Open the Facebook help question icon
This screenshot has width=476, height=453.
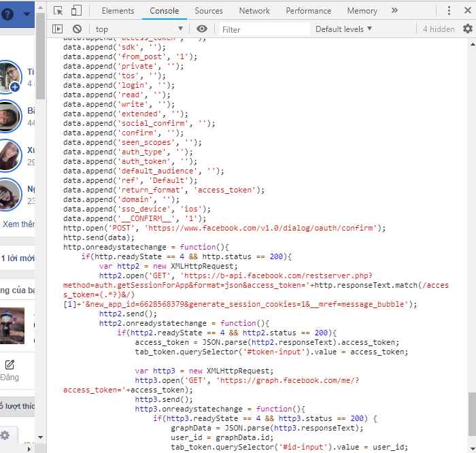(7, 14)
